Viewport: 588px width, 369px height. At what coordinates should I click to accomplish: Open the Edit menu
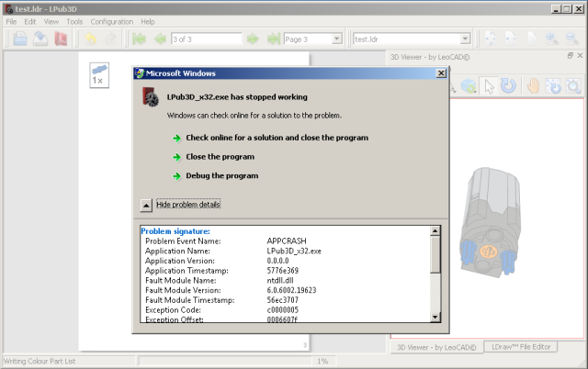30,22
